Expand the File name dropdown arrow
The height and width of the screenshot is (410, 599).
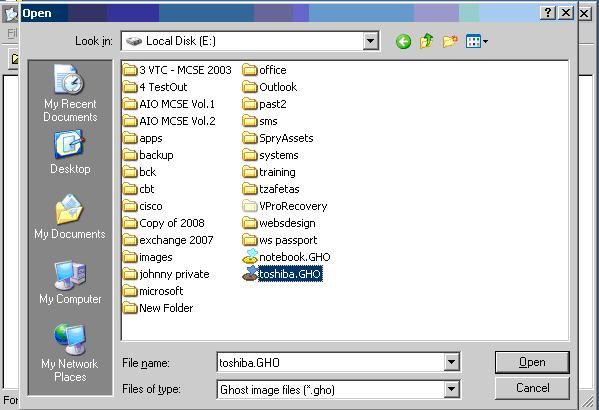tap(451, 362)
